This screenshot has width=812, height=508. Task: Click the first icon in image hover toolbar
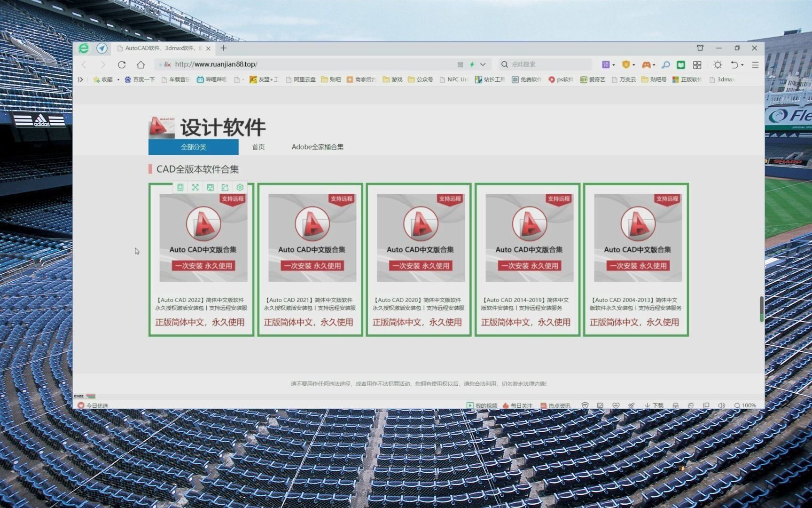(180, 187)
